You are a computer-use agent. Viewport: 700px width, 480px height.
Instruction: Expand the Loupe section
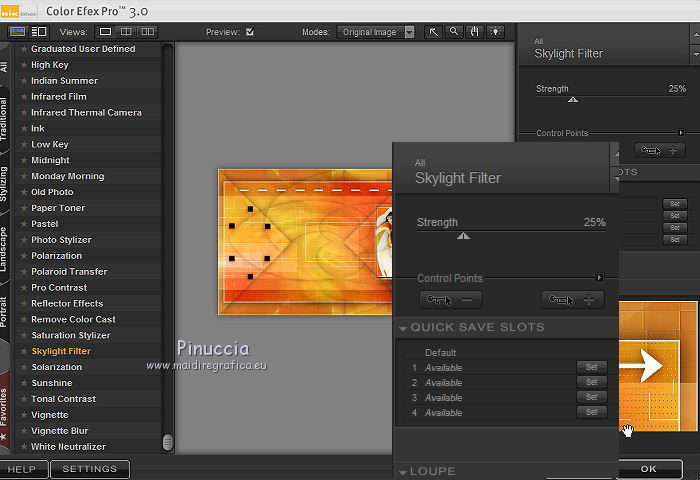click(403, 472)
